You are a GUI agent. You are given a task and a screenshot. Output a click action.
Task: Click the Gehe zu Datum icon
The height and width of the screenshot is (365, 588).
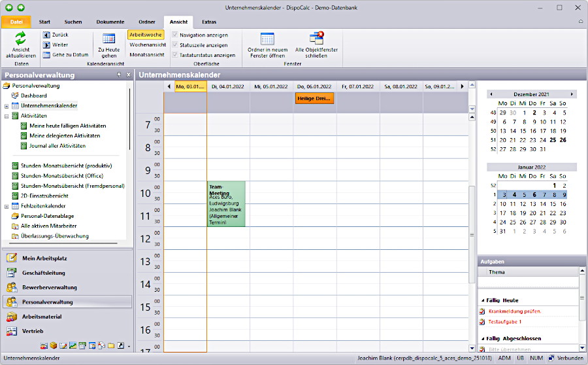pyautogui.click(x=46, y=55)
